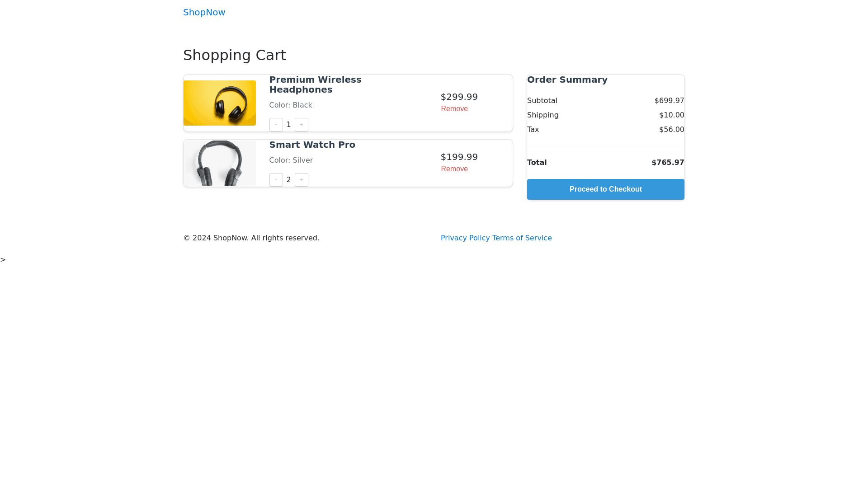
Task: Open the Terms of Service link
Action: point(522,238)
